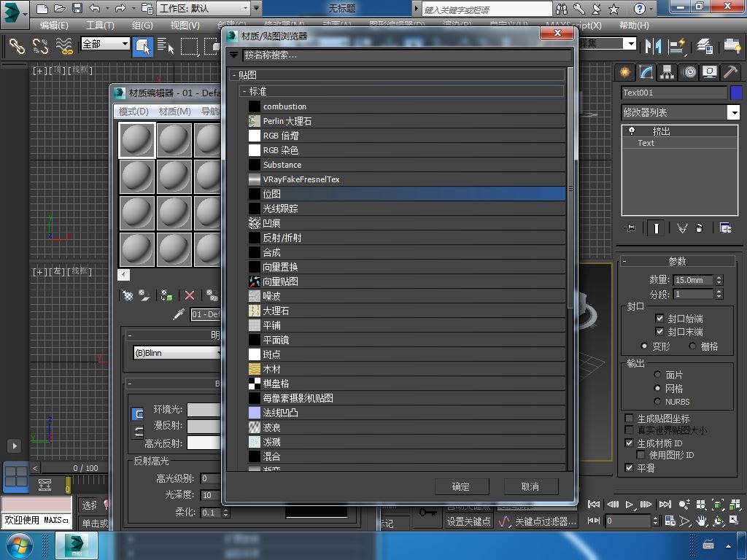Open the 组(G) menu

142,26
